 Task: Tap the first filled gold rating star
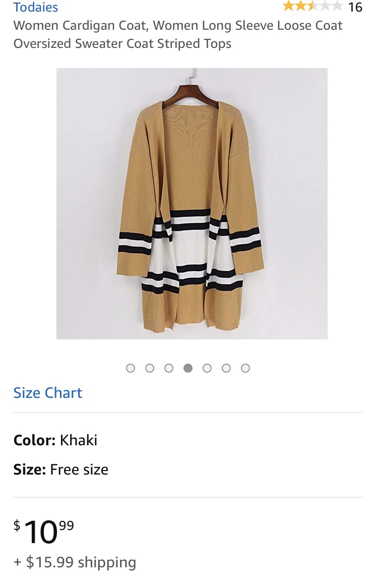pyautogui.click(x=288, y=6)
